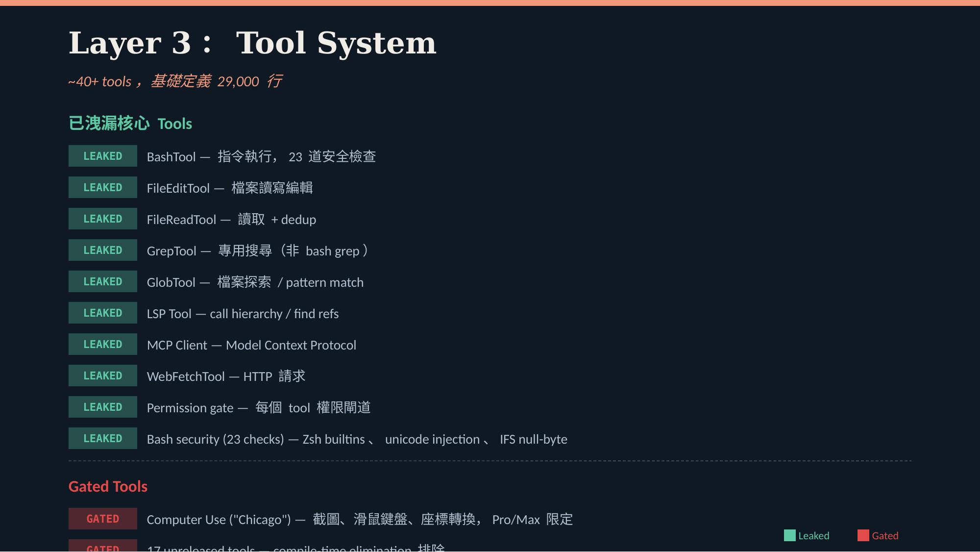
Task: Select the 'LSP Tool — call hierarchy / find refs' text
Action: 243,314
